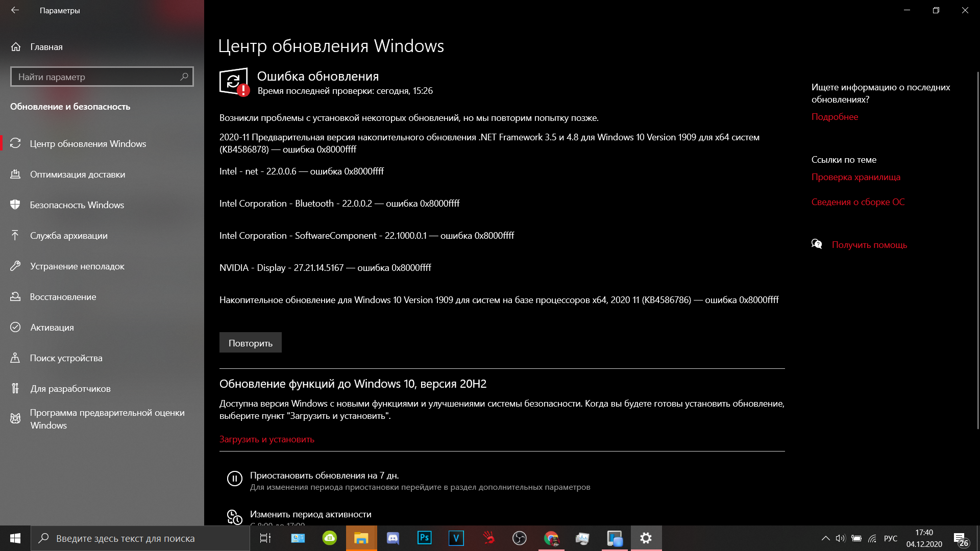Open the Vegas 'V' app in the taskbar
The height and width of the screenshot is (551, 980).
point(456,538)
